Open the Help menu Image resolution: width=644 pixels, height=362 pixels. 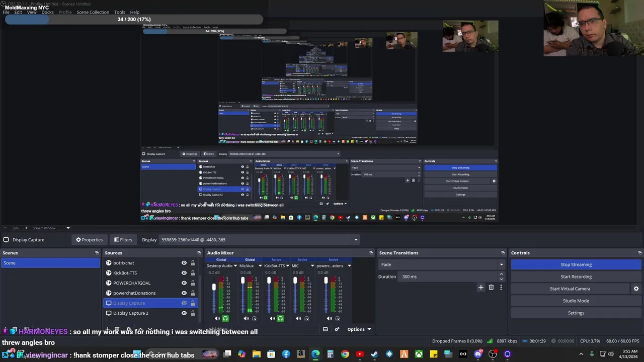135,12
